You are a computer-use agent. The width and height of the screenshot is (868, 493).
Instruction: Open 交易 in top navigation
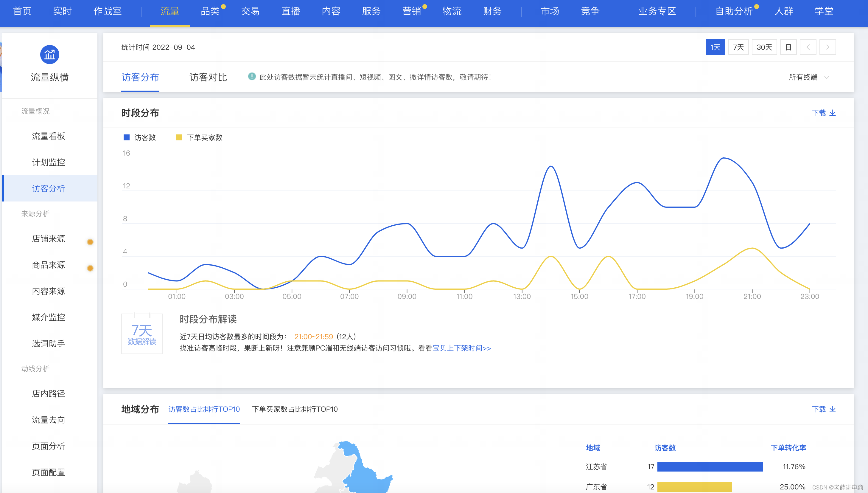pos(250,11)
